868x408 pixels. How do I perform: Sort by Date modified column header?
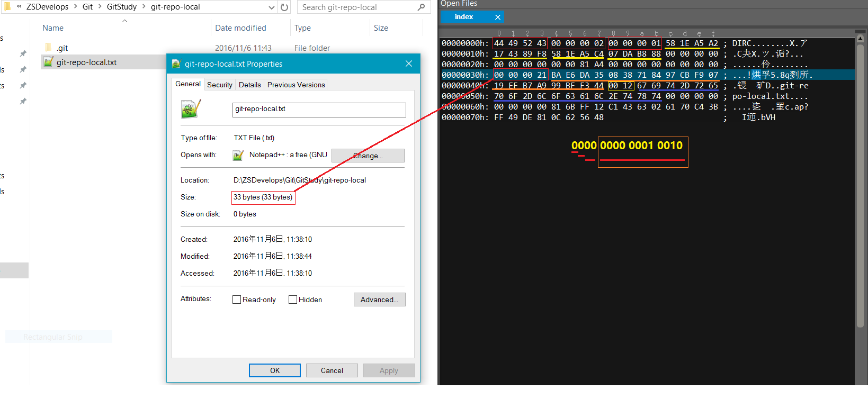click(x=240, y=28)
